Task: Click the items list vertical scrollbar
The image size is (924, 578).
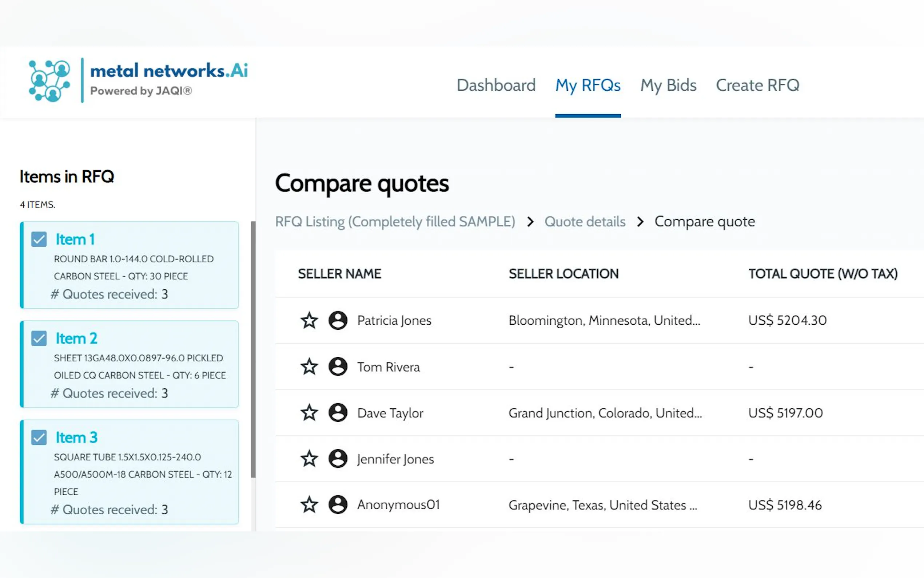Action: (x=253, y=349)
